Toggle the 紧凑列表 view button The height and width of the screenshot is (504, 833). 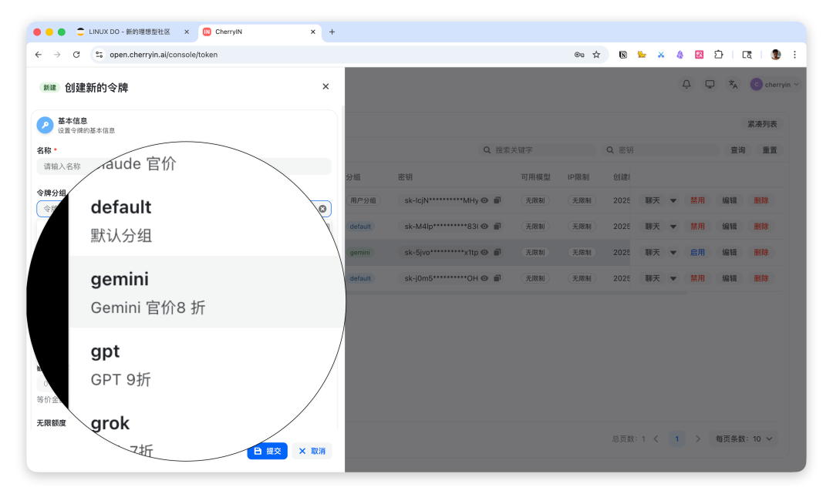(762, 124)
